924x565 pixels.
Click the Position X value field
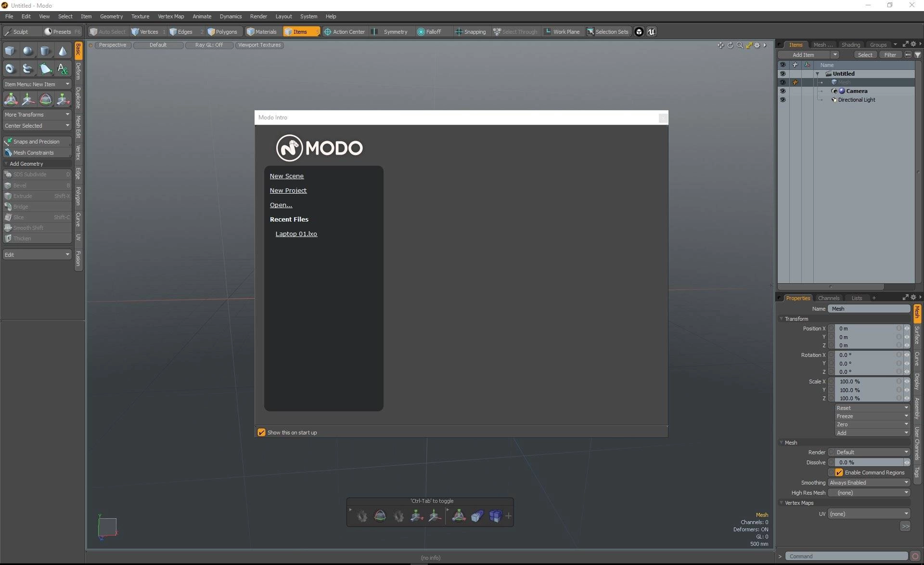pyautogui.click(x=869, y=328)
